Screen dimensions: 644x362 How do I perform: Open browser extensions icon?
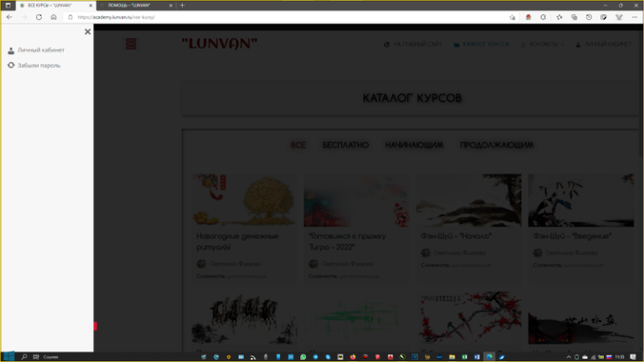tap(543, 18)
